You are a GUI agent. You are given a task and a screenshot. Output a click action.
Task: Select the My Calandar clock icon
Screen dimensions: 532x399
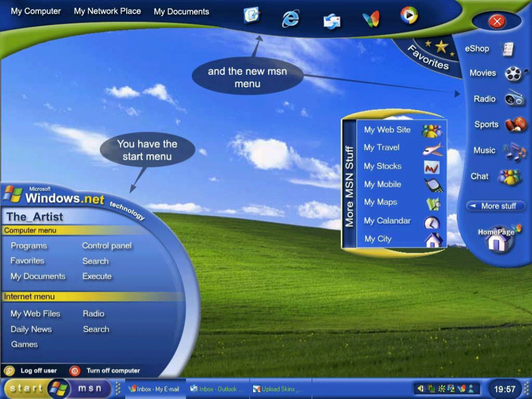[431, 221]
